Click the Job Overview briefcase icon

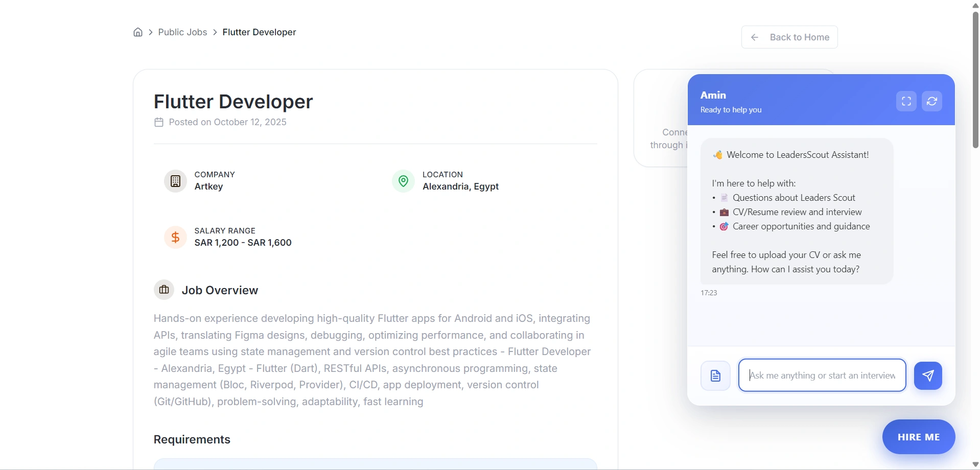164,290
